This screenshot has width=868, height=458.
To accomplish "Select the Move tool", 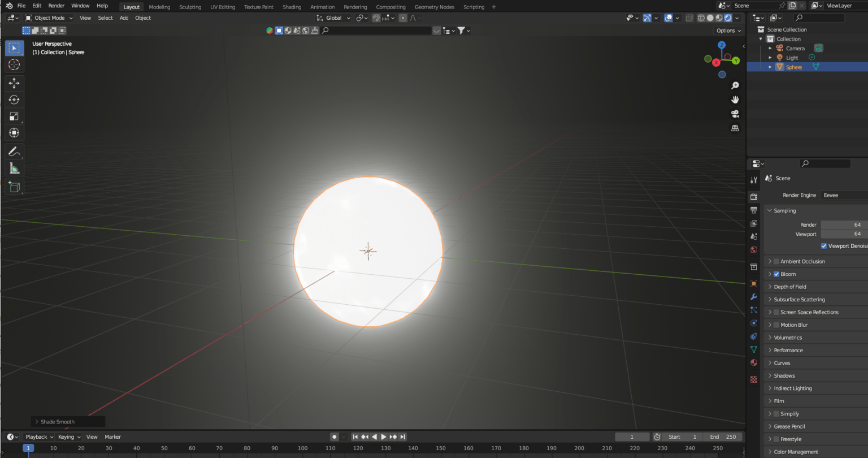I will click(x=14, y=83).
